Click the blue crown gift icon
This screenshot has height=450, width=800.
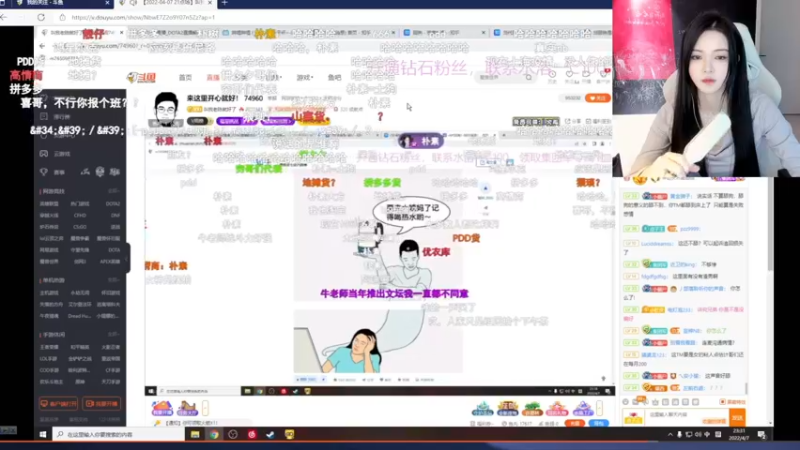coord(507,408)
